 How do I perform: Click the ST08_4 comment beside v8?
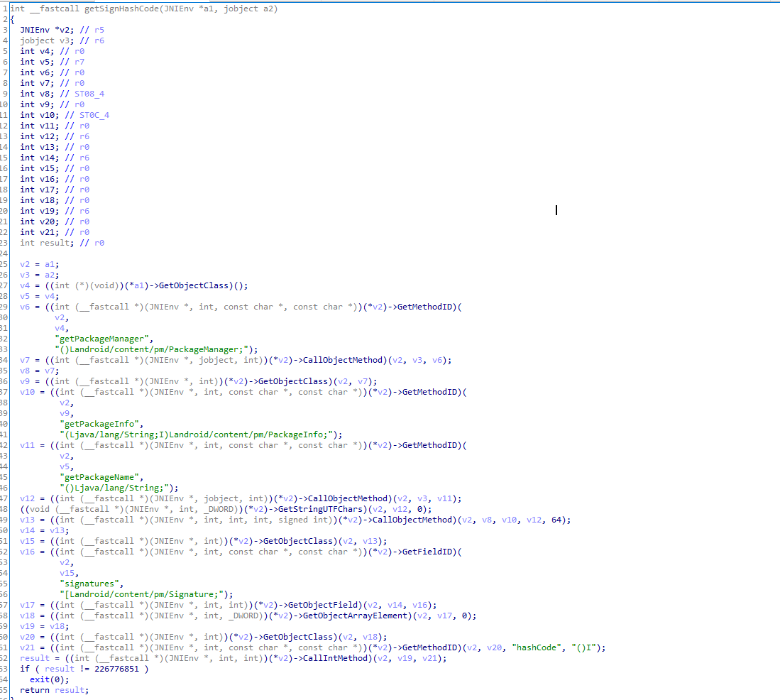tap(89, 94)
